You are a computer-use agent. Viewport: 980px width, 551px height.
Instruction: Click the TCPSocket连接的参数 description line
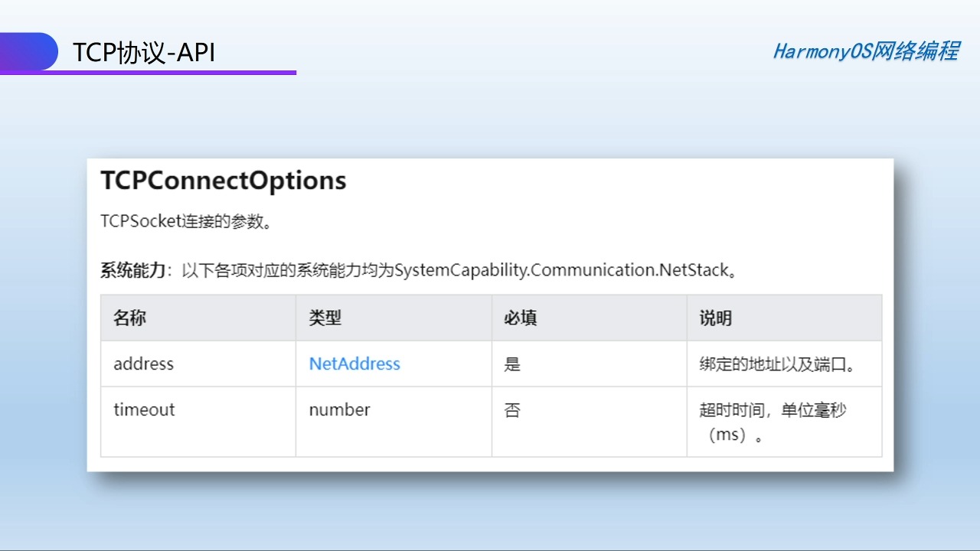[x=187, y=222]
